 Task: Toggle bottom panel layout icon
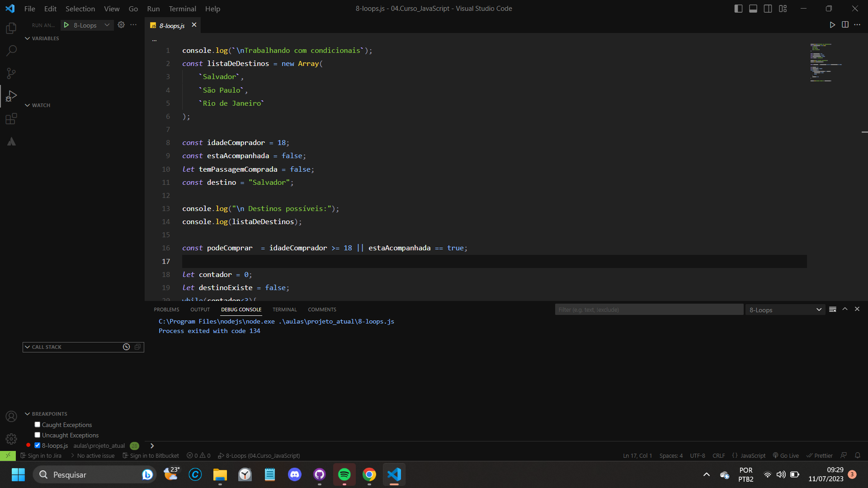tap(753, 9)
